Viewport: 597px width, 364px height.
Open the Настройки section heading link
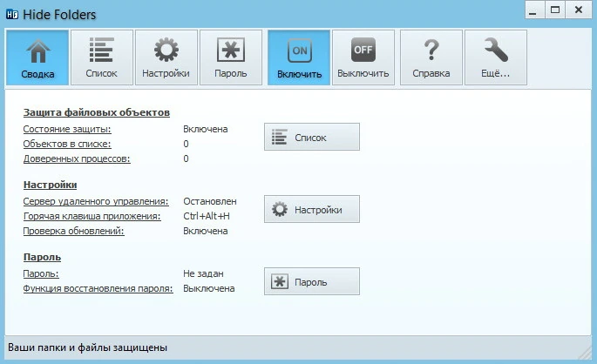pyautogui.click(x=50, y=185)
